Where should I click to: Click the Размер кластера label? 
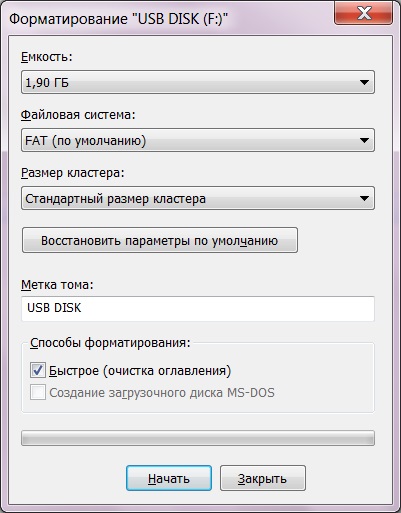[x=73, y=173]
